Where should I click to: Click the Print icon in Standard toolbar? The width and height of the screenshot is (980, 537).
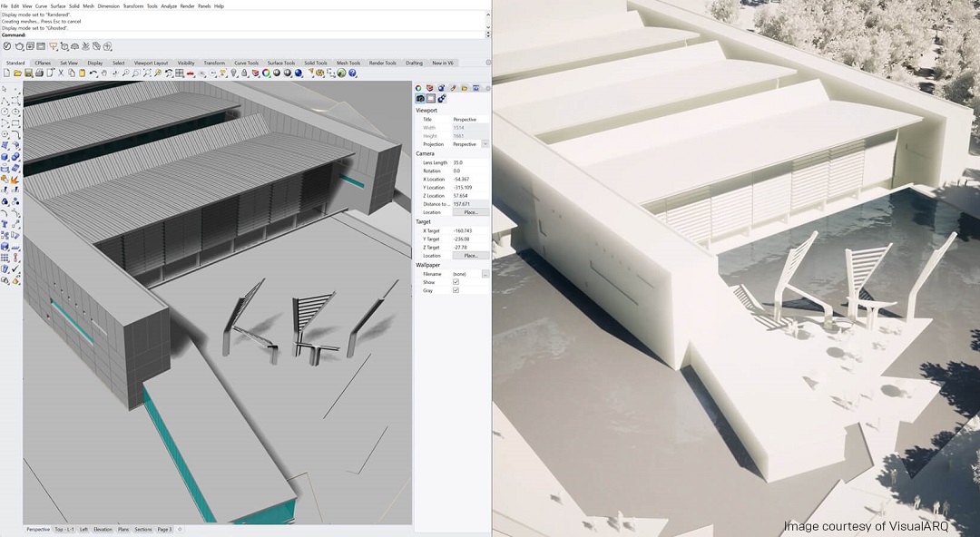pos(39,73)
